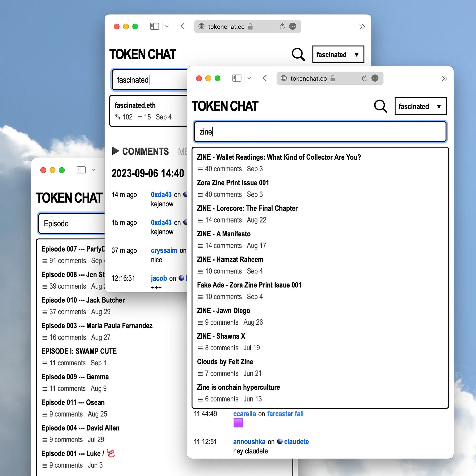Open Episode 003 --- Maria Paula Fernandez
476x476 pixels.
coord(97,326)
